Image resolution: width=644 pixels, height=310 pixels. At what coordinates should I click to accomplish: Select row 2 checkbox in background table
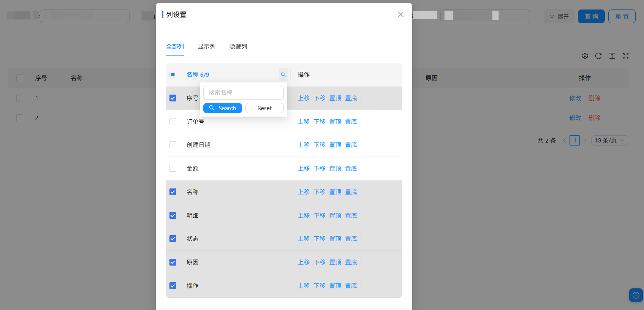[x=20, y=118]
